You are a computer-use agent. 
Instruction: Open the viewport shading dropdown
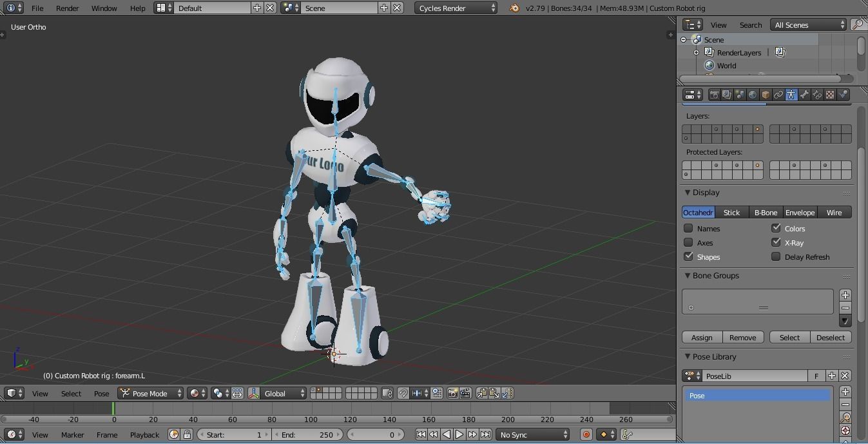[197, 393]
